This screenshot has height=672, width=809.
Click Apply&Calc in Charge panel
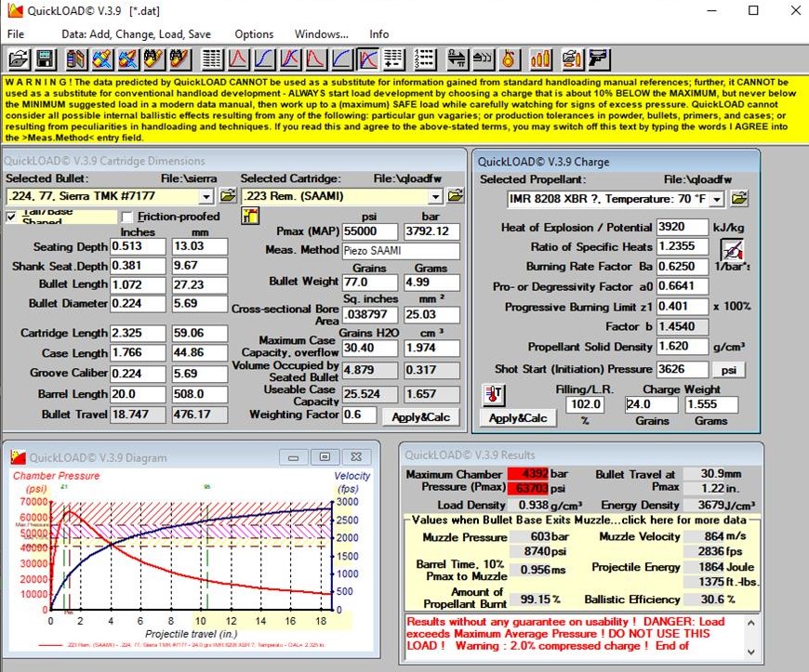coord(518,418)
